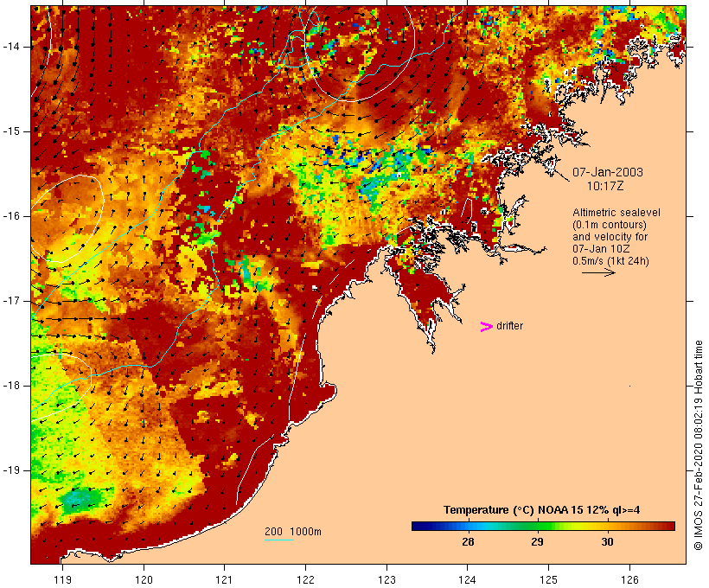The width and height of the screenshot is (709, 588).
Task: Click latitude axis label -18
Action: coord(11,386)
